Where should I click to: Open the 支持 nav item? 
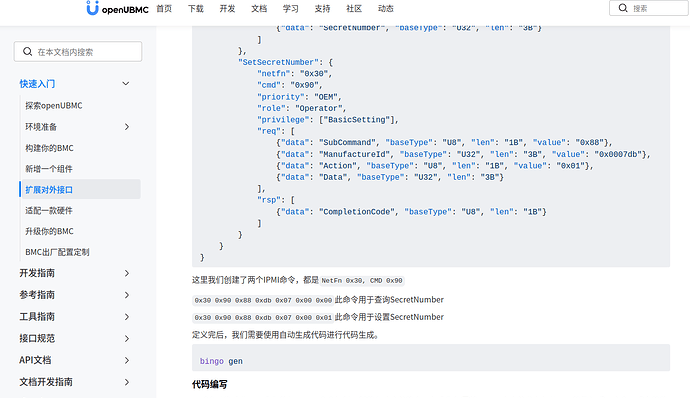(323, 8)
